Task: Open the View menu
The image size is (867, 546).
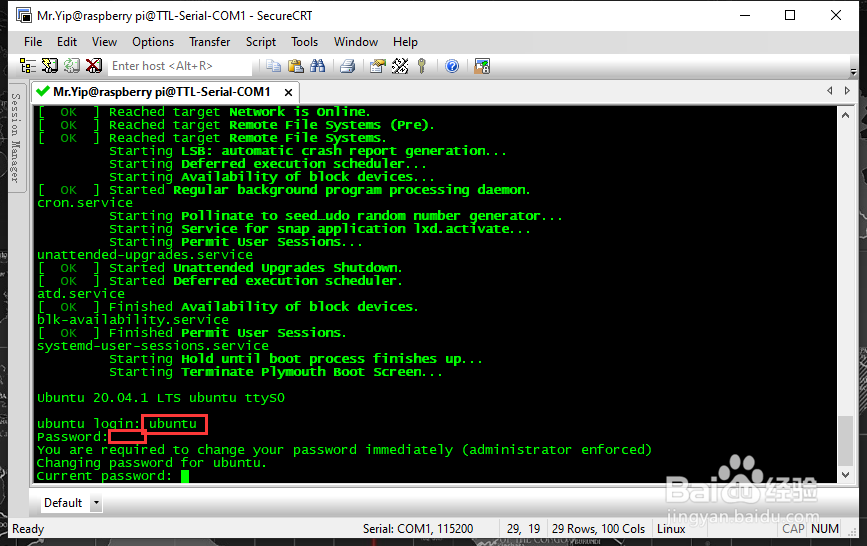Action: click(x=104, y=42)
